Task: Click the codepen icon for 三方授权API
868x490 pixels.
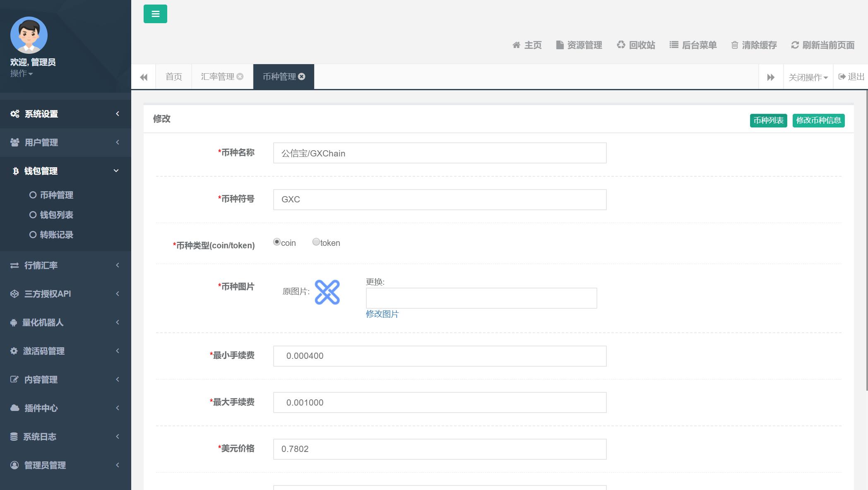Action: (x=14, y=294)
